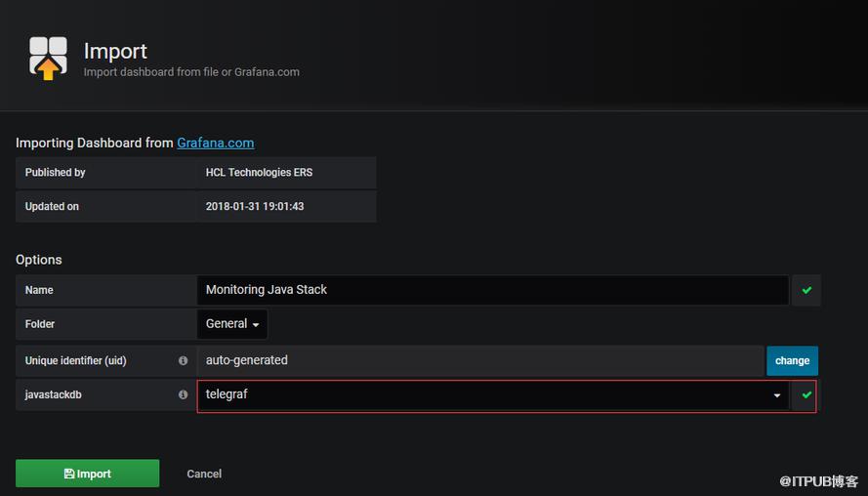This screenshot has width=868, height=496.
Task: Click the change button for uid
Action: (792, 361)
